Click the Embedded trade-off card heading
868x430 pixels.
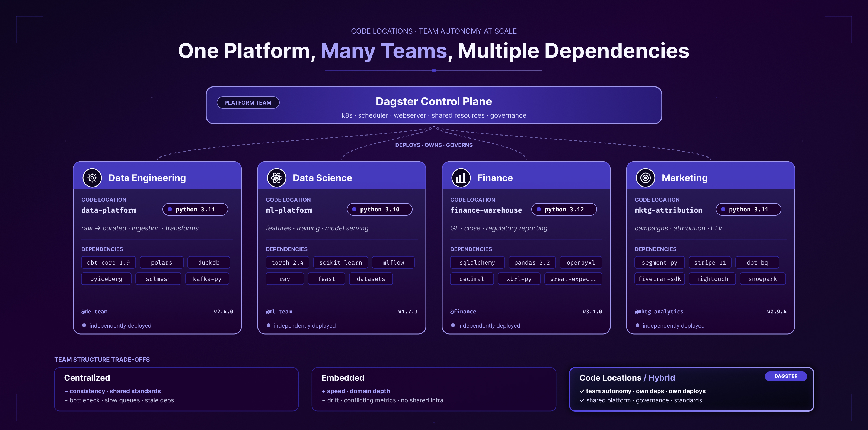(343, 378)
